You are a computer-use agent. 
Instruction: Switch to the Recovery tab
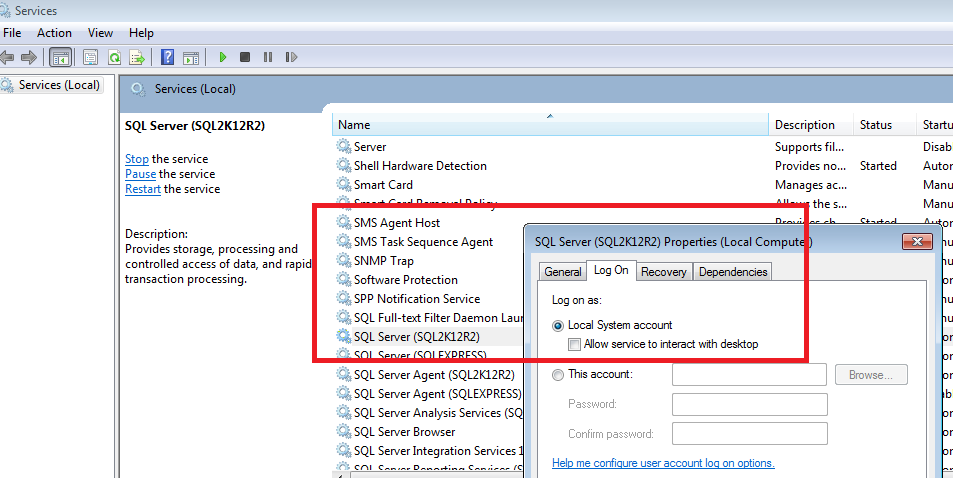point(664,272)
